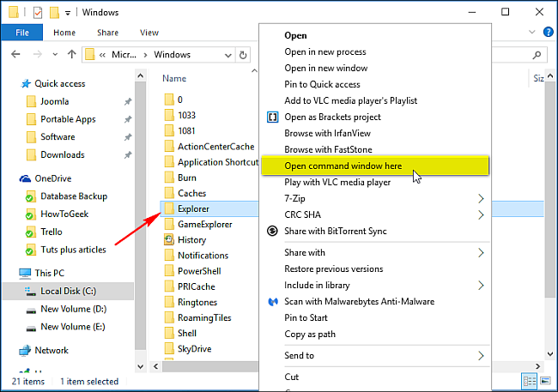
Task: Click the Refresh button beside address bar
Action: [x=245, y=55]
